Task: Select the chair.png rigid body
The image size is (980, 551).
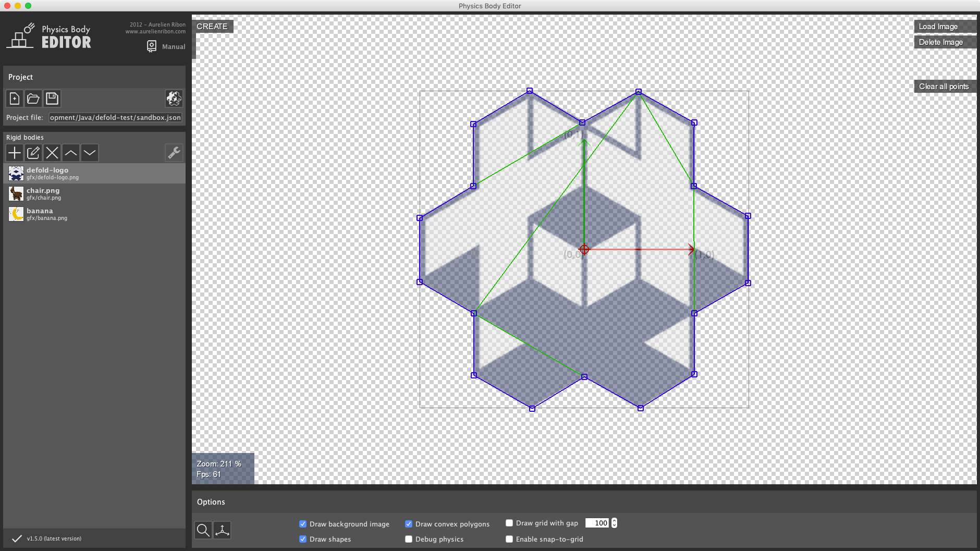Action: (94, 193)
